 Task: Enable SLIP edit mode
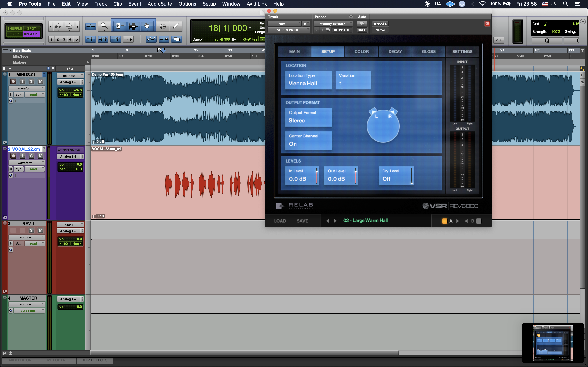[x=15, y=34]
